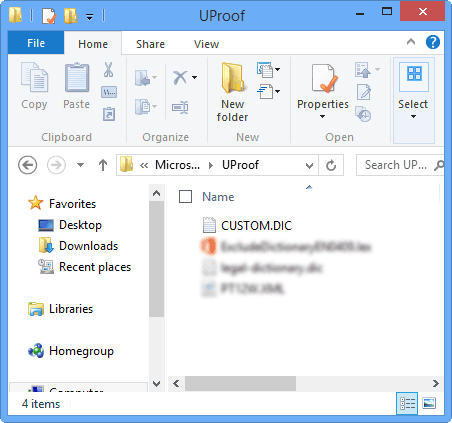This screenshot has width=452, height=423.
Task: Expand the Delete dropdown arrow
Action: (195, 78)
